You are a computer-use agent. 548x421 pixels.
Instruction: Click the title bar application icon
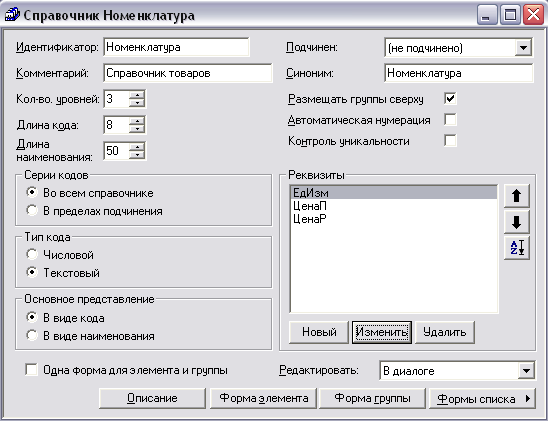pyautogui.click(x=12, y=15)
